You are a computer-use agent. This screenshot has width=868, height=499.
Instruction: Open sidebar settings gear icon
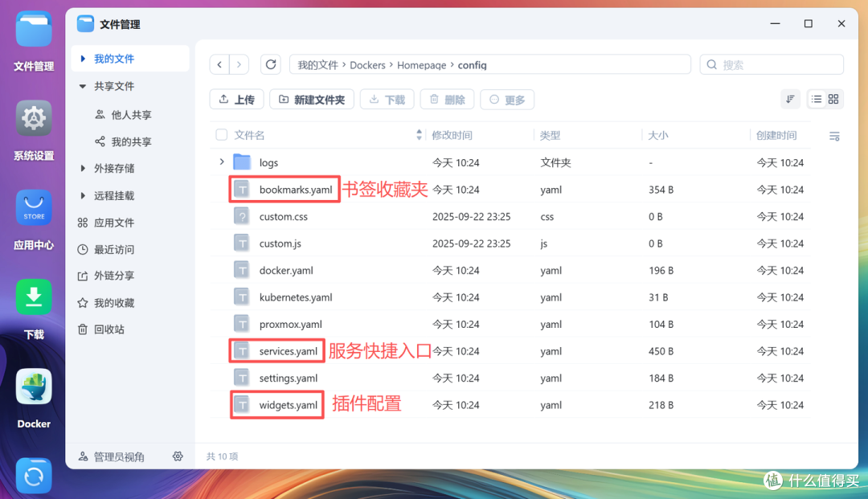[x=178, y=456]
